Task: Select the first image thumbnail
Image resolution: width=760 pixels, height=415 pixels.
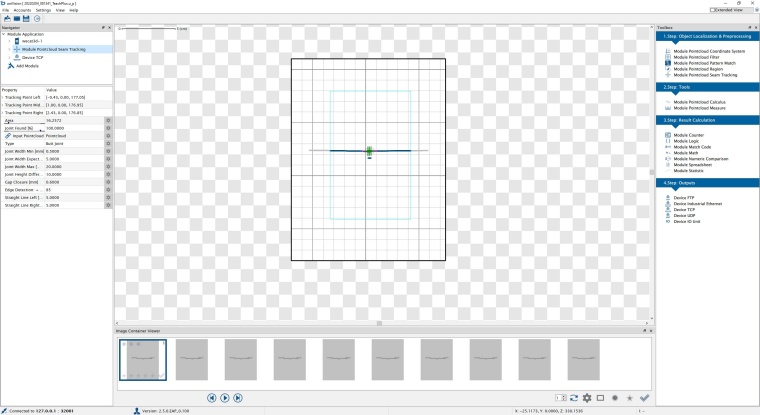Action: tap(143, 359)
